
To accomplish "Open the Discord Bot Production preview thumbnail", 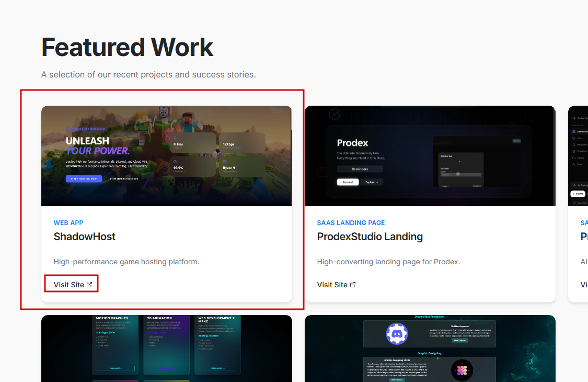I will click(430, 349).
